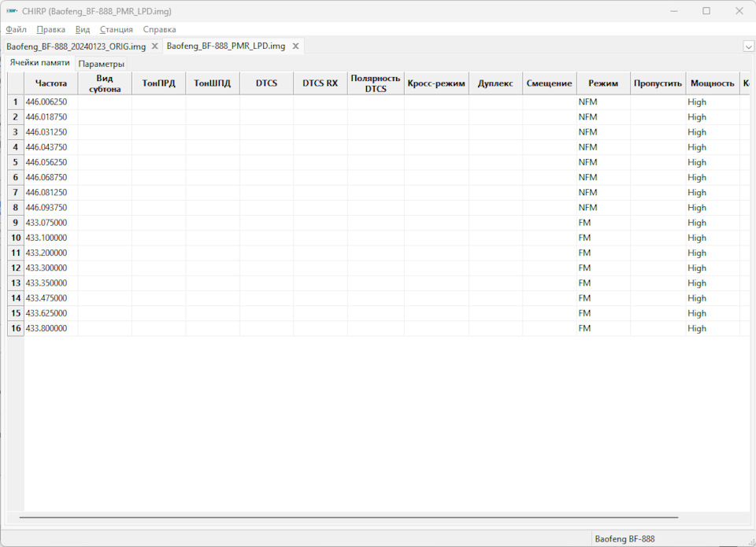This screenshot has height=547, width=756.
Task: Click Baofeng BF-888 status bar label
Action: click(624, 539)
